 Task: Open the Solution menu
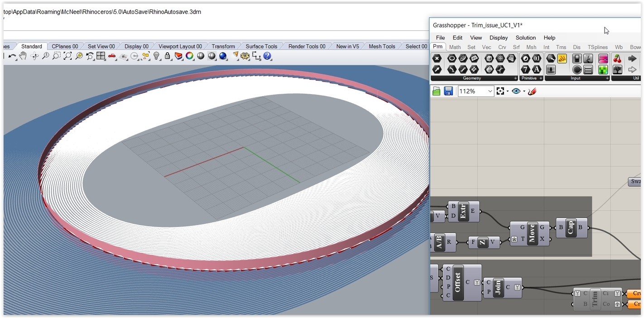[x=525, y=38]
